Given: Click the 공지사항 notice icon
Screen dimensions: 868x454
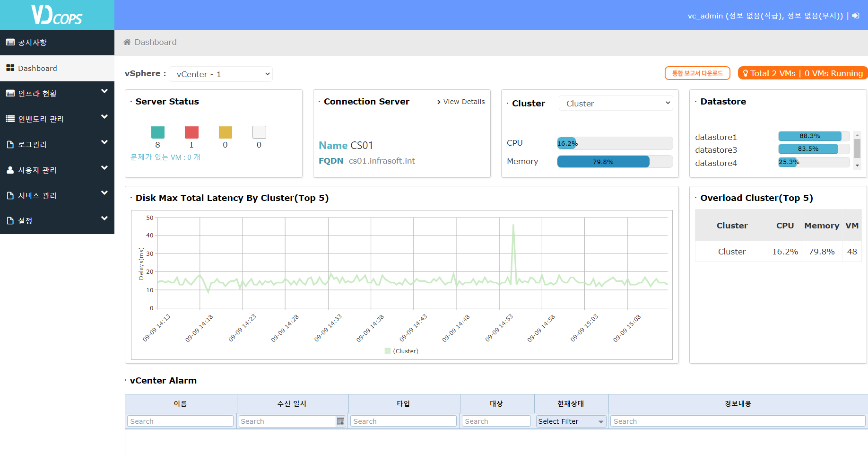Looking at the screenshot, I should (10, 43).
